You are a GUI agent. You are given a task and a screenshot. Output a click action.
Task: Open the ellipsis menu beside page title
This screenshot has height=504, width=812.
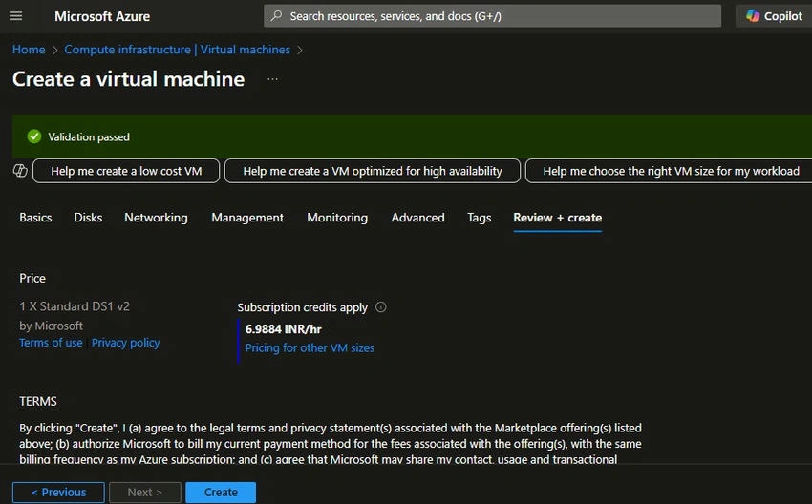(272, 79)
